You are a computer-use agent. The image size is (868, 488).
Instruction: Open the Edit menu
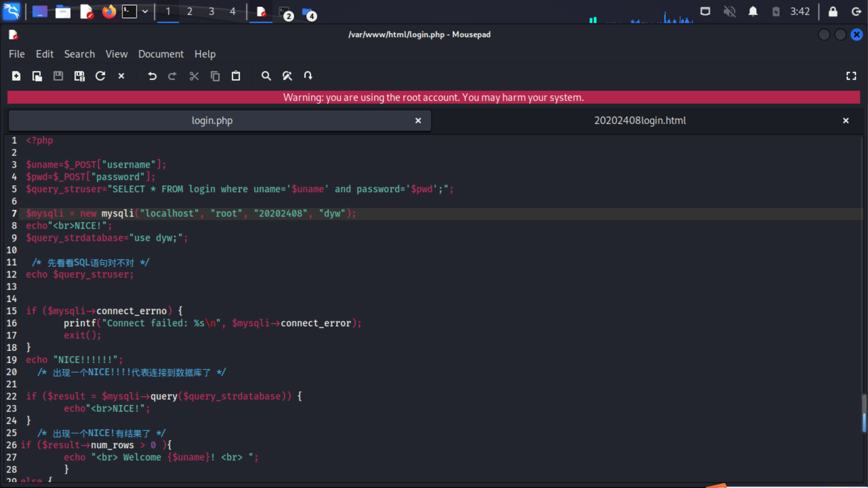[x=44, y=54]
